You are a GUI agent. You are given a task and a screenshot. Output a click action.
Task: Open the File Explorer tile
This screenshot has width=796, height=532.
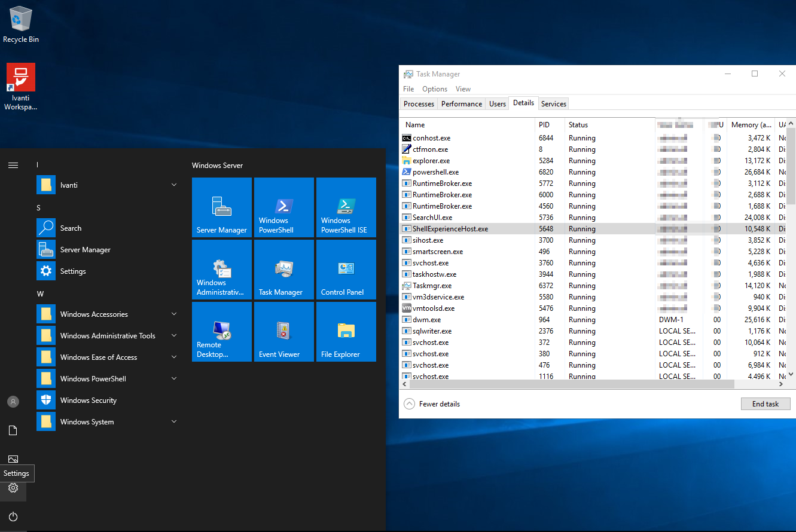pyautogui.click(x=346, y=332)
